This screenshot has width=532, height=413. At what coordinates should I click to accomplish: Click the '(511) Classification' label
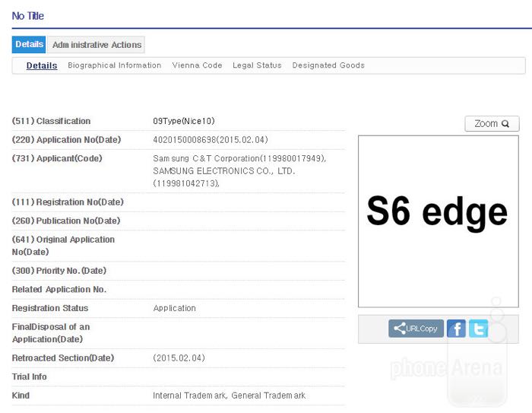tap(51, 121)
